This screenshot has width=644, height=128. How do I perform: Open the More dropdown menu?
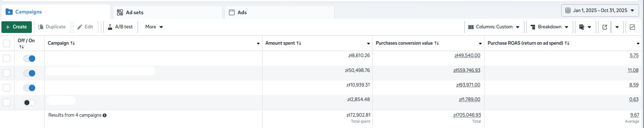[x=154, y=27]
